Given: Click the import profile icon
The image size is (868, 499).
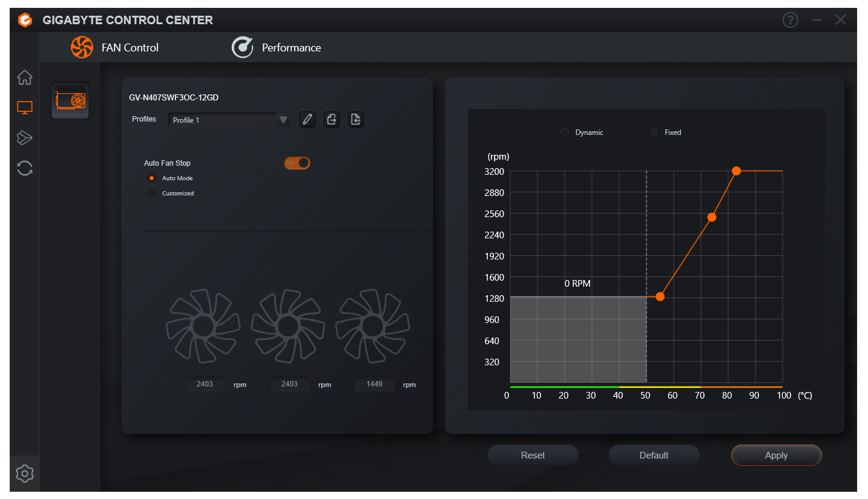Looking at the screenshot, I should (356, 119).
